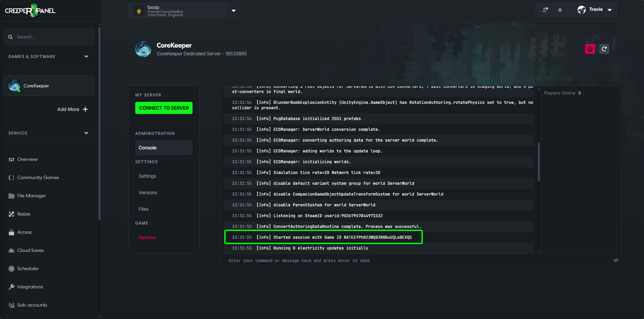The height and width of the screenshot is (319, 644).
Task: Open the friends/users icon in top bar
Action: coord(545,10)
